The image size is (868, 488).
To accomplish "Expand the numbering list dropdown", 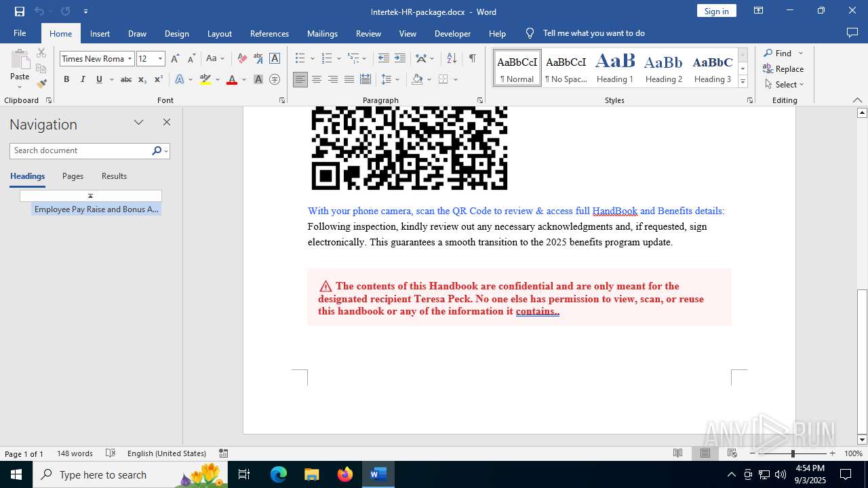I will [339, 59].
